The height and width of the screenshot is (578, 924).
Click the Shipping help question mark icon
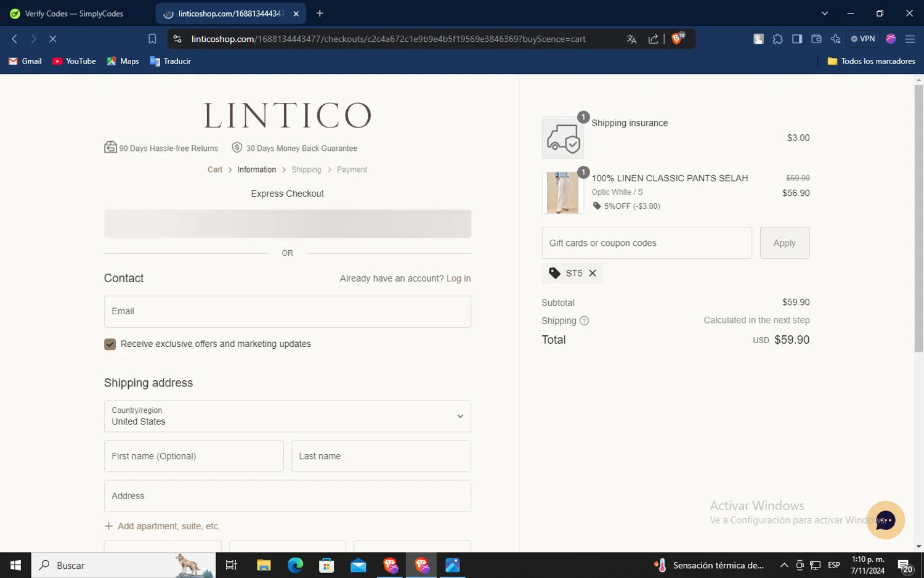(585, 320)
